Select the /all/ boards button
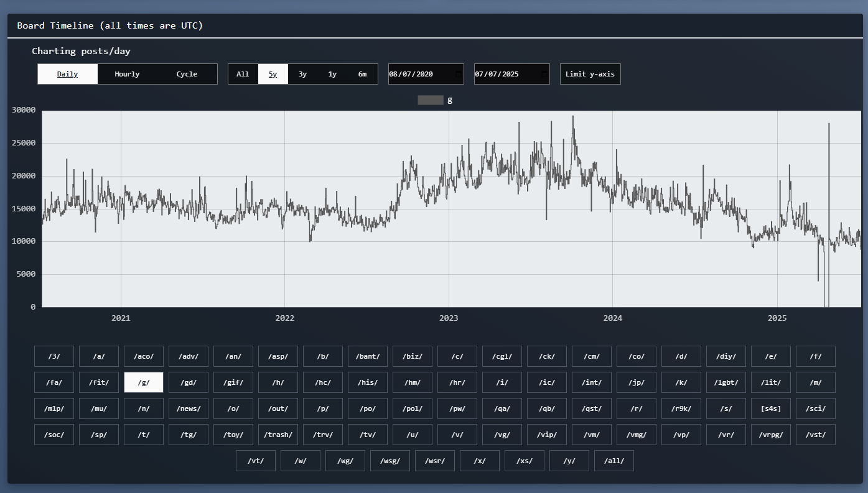This screenshot has height=493, width=868. pos(614,461)
